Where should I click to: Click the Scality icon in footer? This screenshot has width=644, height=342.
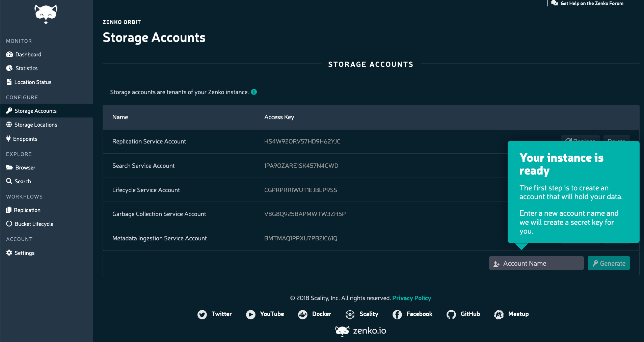tap(350, 314)
